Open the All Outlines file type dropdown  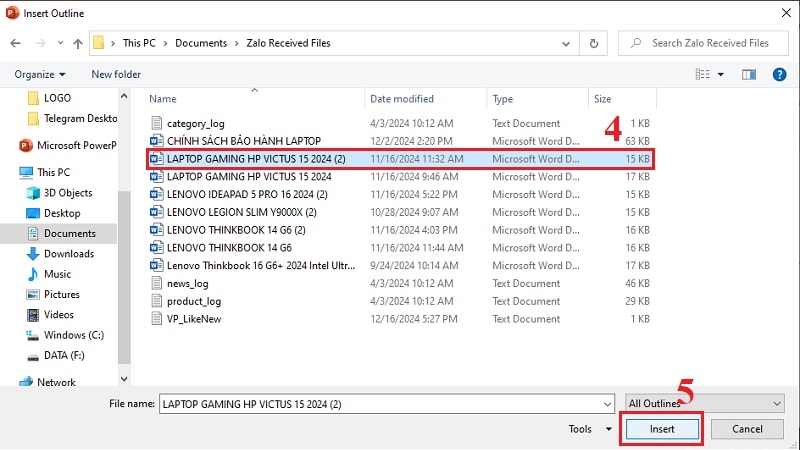[705, 404]
